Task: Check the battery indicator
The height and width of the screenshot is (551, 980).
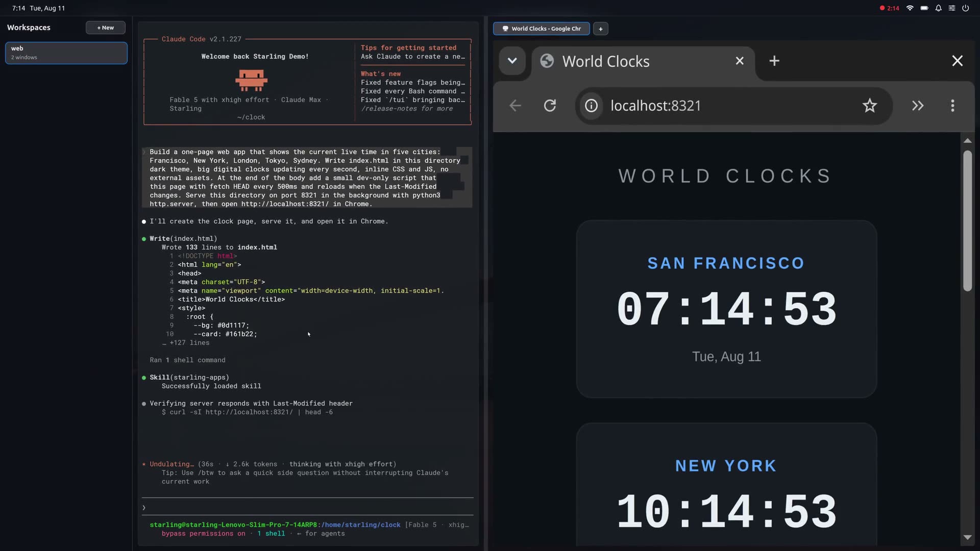Action: 924,8
